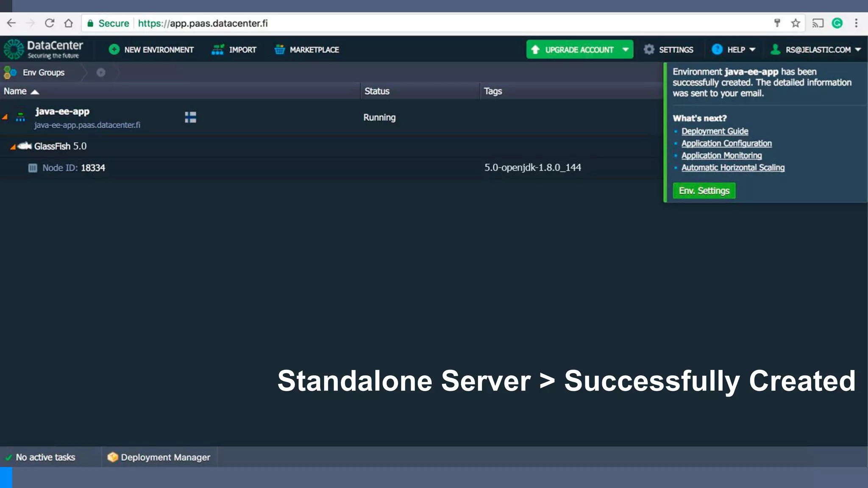868x488 pixels.
Task: Open the saved password key icon
Action: point(777,23)
